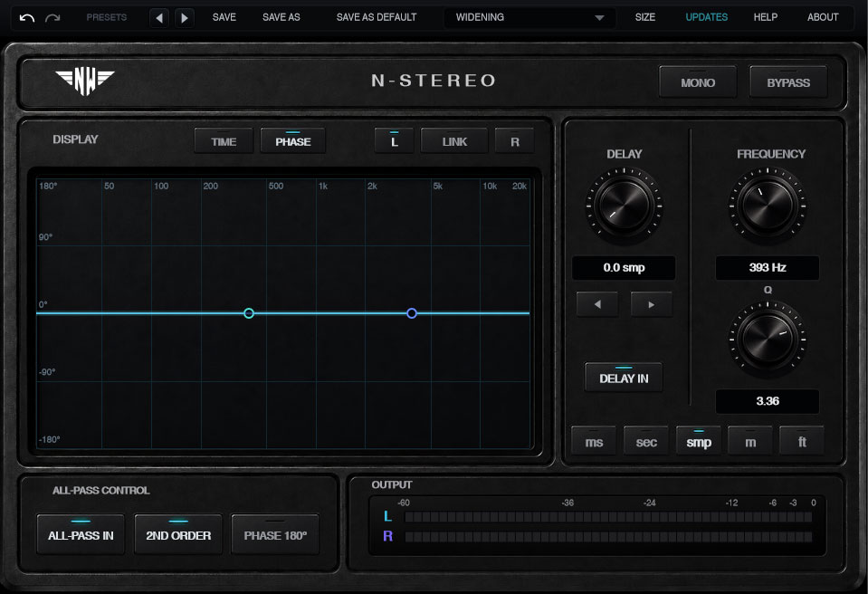The image size is (868, 594).
Task: Click the teal left-channel node on the phase graph
Action: 249,313
